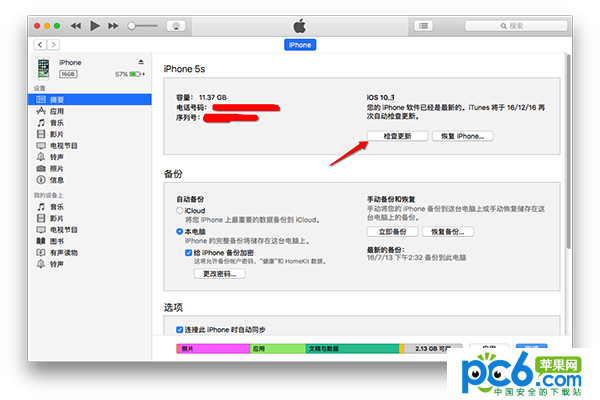This screenshot has height=400, width=600.
Task: Open 铃声 (Tones) under settings sidebar
Action: point(56,156)
